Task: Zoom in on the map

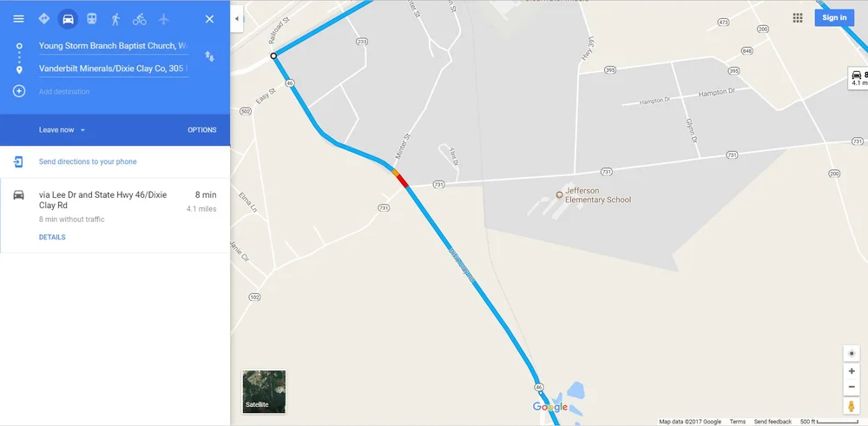Action: (x=852, y=371)
